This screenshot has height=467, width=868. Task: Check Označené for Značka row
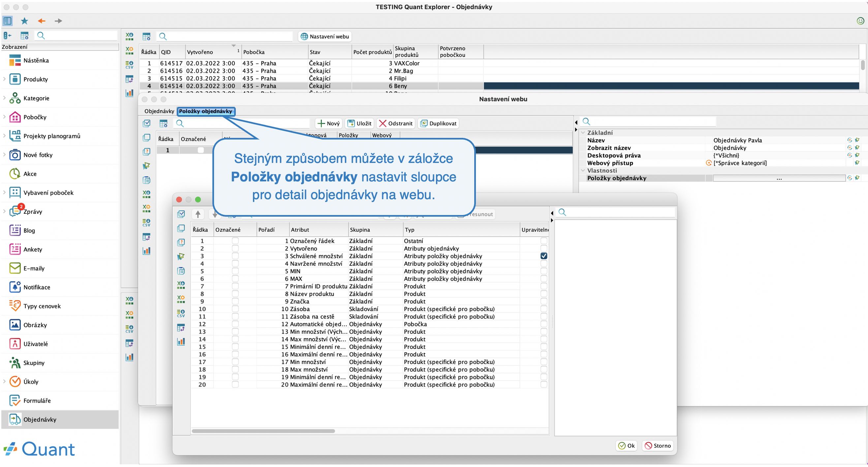coord(235,301)
